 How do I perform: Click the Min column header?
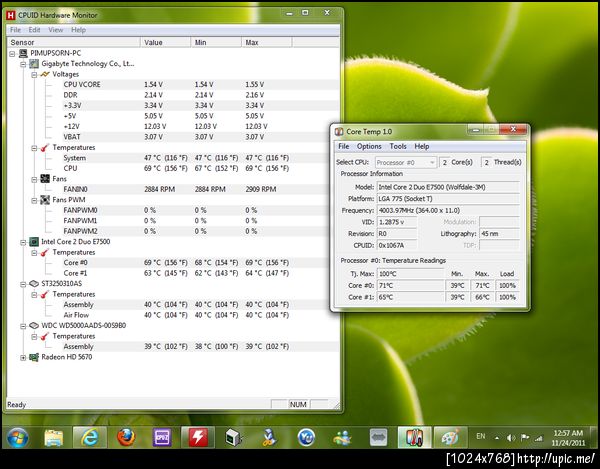(216, 42)
